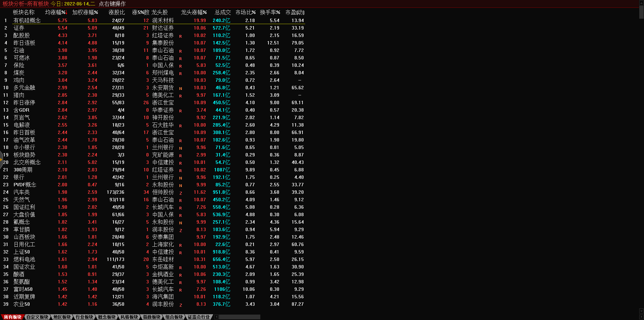The height and width of the screenshot is (320, 644).
Task: Click leading stock 润禾材料
Action: pos(163,20)
